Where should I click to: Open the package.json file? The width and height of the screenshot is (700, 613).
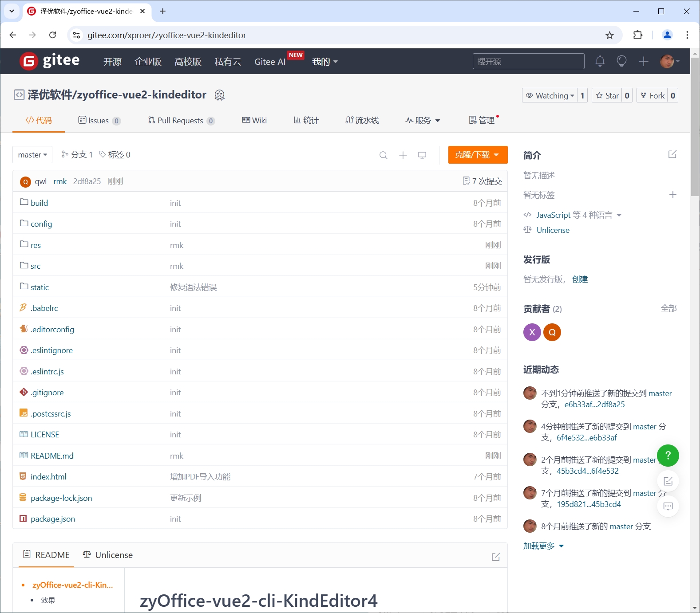[x=52, y=519]
